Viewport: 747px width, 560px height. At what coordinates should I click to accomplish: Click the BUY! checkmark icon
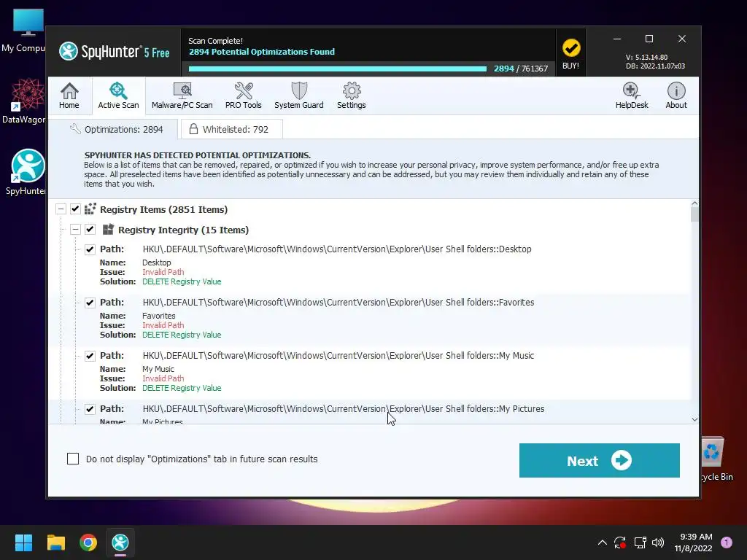pyautogui.click(x=570, y=48)
